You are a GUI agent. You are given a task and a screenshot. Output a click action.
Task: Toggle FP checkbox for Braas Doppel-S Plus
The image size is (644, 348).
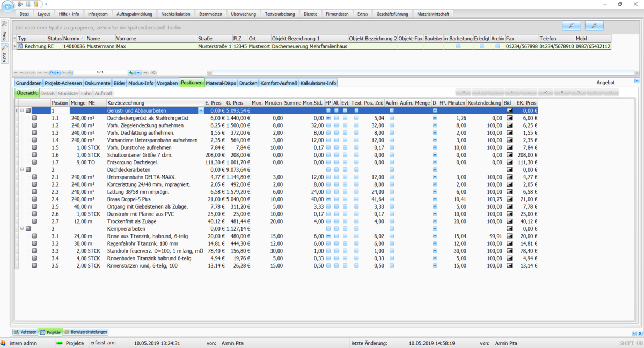pos(328,199)
